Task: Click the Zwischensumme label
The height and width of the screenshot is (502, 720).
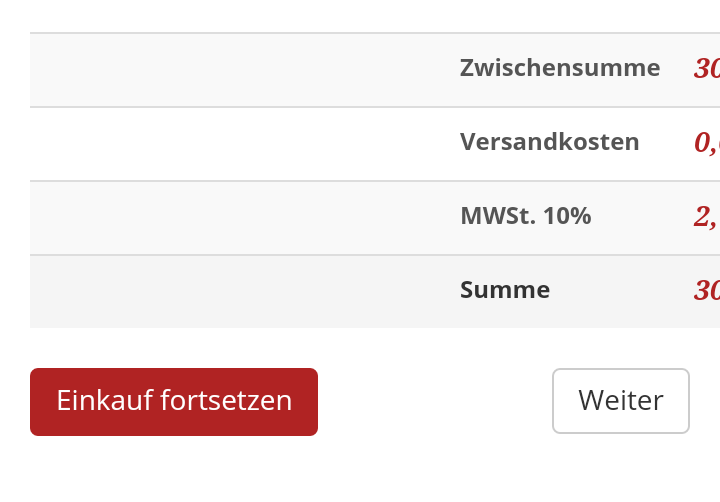Action: [560, 68]
